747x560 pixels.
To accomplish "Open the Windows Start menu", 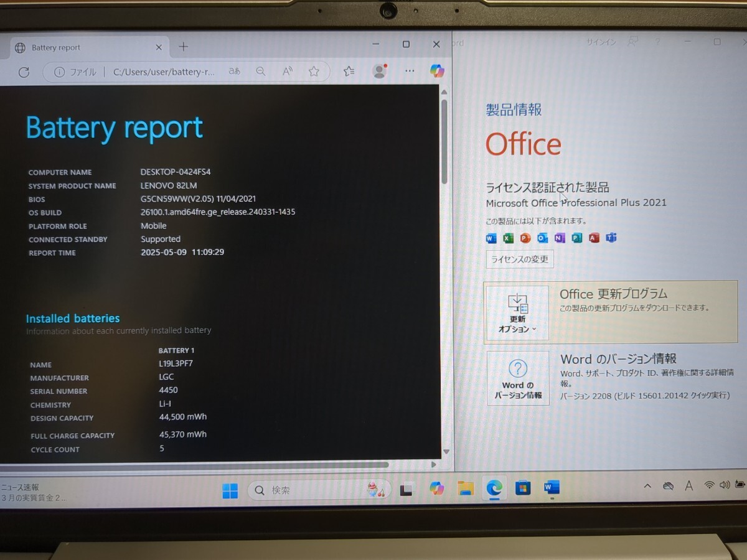I will (x=230, y=491).
